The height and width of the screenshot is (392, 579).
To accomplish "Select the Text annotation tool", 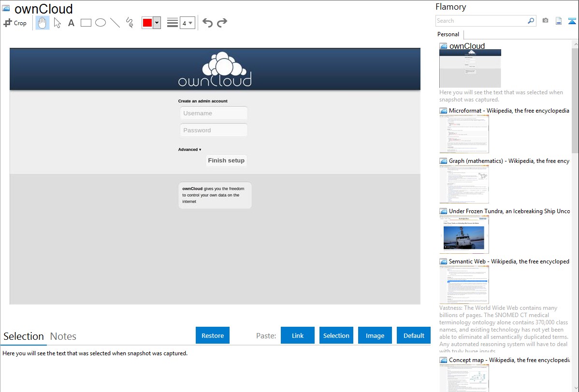I will pyautogui.click(x=71, y=23).
